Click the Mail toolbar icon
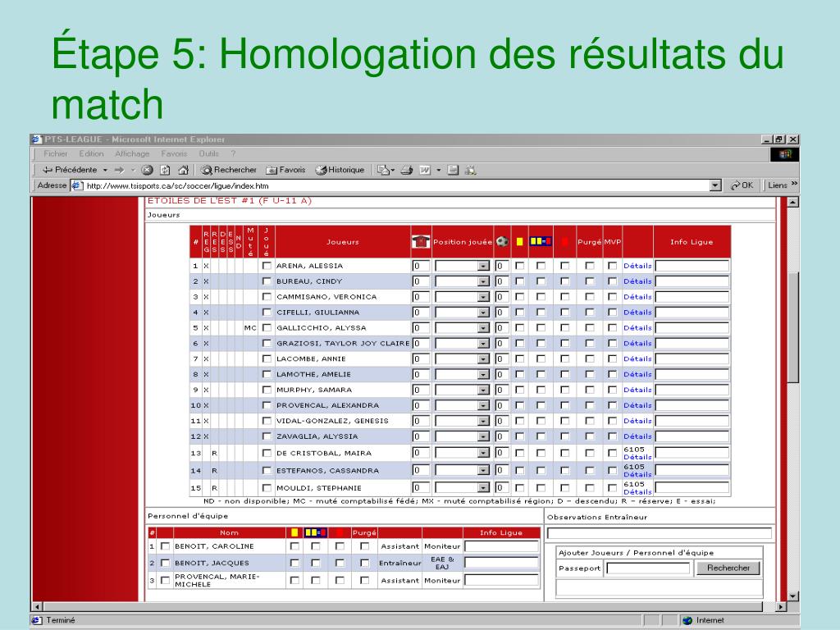This screenshot has height=630, width=840. click(384, 171)
